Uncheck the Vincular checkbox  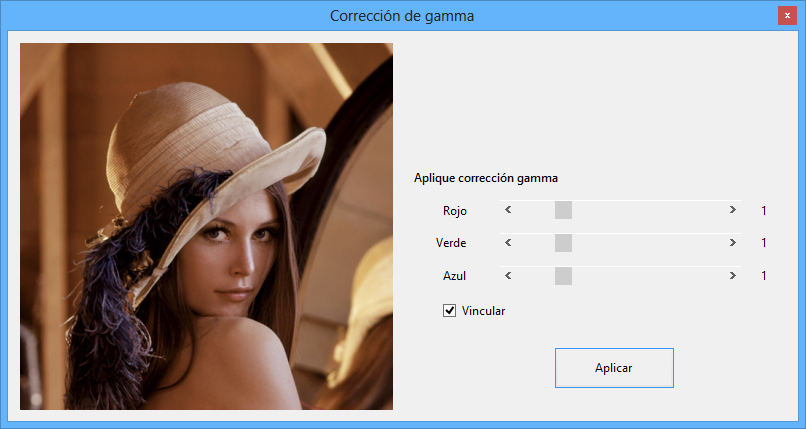[x=449, y=310]
